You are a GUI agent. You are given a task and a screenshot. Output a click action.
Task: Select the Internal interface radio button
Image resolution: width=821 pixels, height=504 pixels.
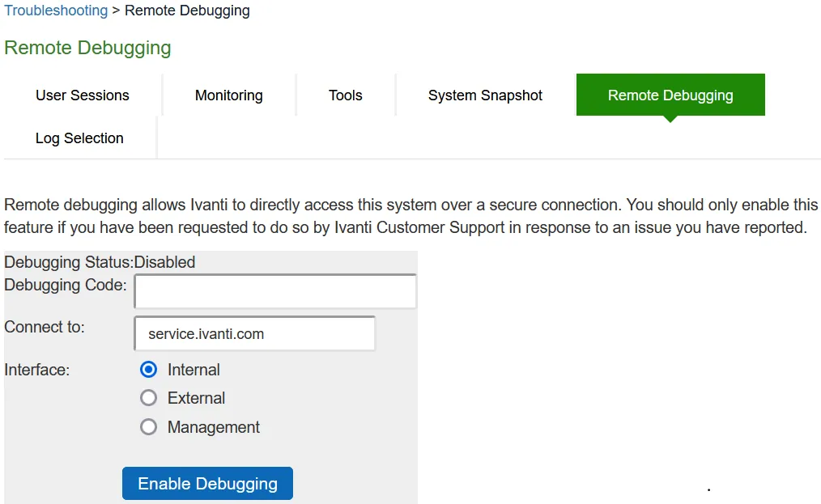(x=149, y=370)
